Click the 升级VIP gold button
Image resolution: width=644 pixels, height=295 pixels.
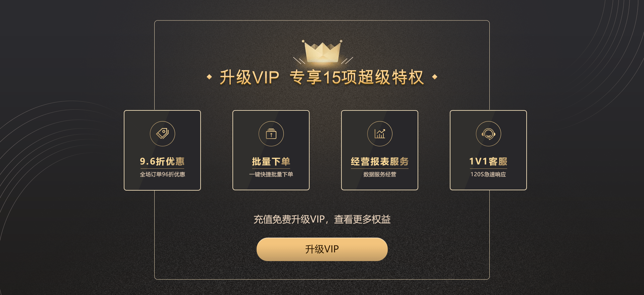[322, 249]
